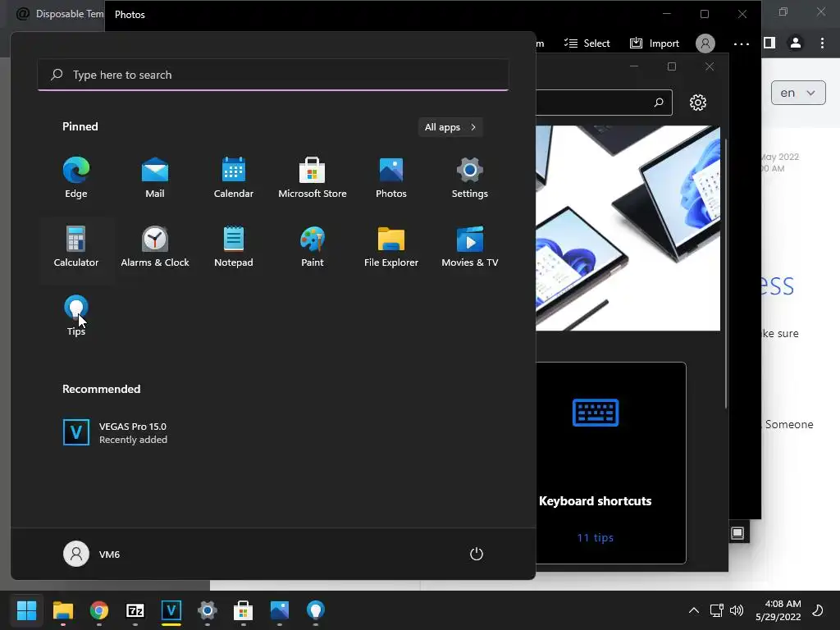This screenshot has width=840, height=630.
Task: Switch to Photos on the taskbar
Action: click(x=280, y=610)
